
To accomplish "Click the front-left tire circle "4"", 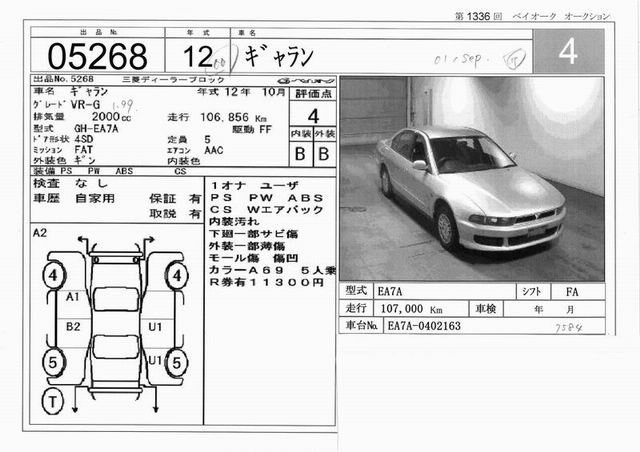I will coord(54,275).
